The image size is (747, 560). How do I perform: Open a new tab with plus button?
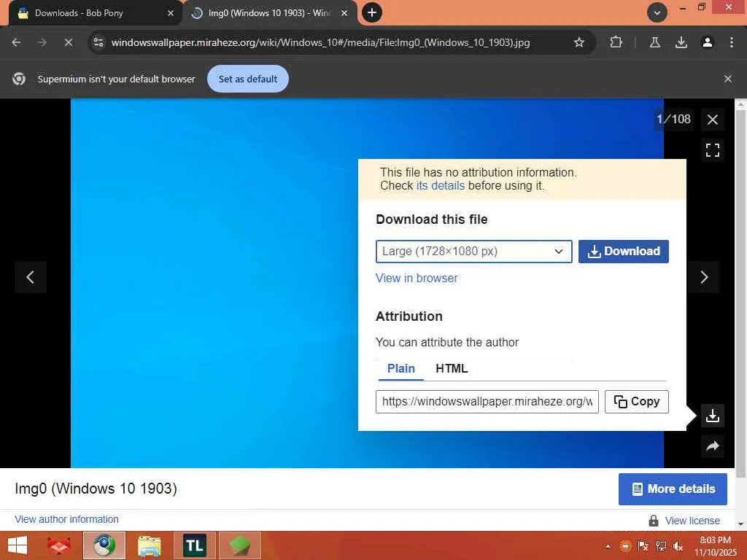tap(372, 12)
